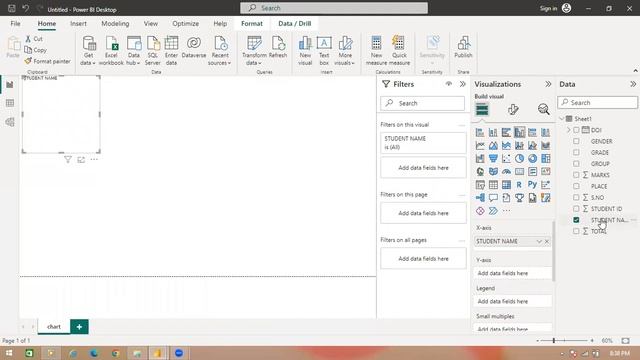The image size is (640, 360).
Task: Select the Q&A speech bubble visual
Action: (x=493, y=198)
